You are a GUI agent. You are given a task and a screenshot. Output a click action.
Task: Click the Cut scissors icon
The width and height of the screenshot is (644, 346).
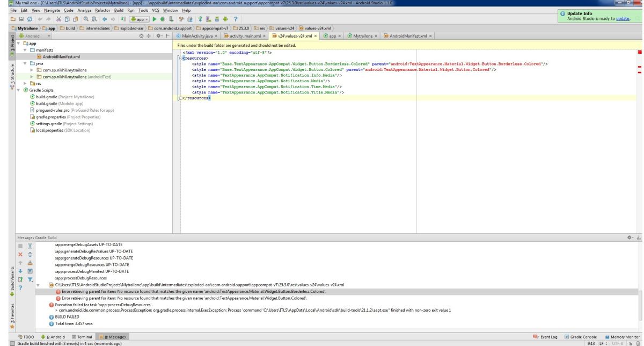(x=58, y=19)
